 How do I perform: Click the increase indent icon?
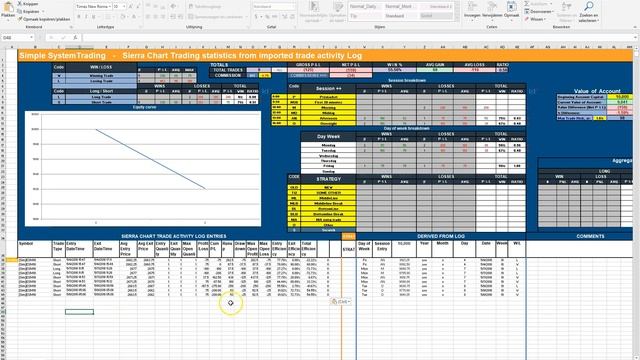tap(180, 17)
